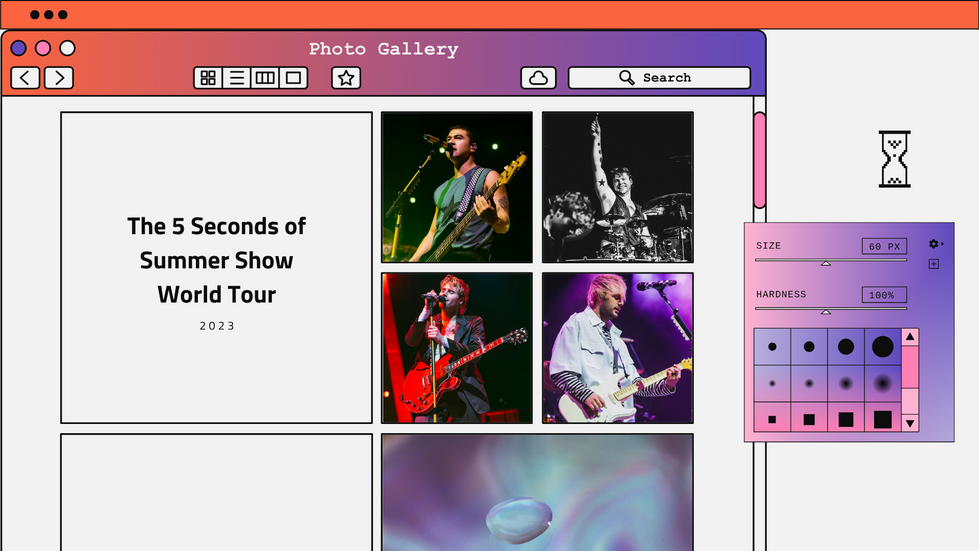The height and width of the screenshot is (551, 979).
Task: Click the brush list scroll up arrow
Action: point(910,337)
